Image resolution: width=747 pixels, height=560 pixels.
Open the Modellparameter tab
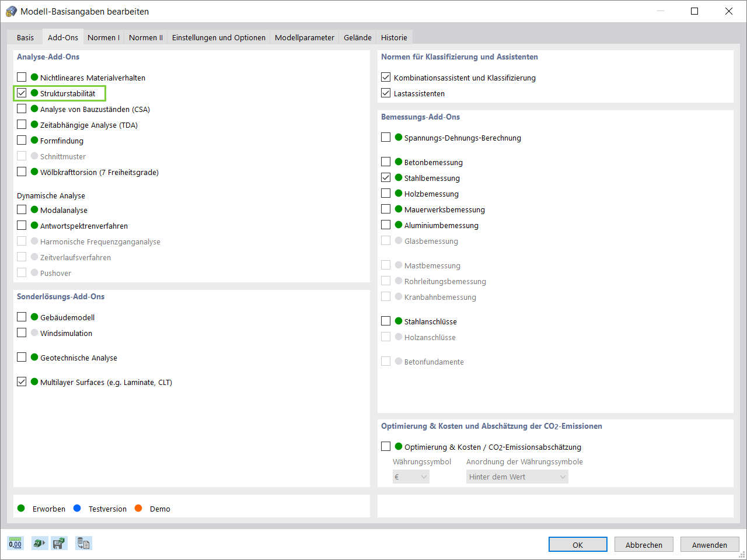(x=304, y=37)
